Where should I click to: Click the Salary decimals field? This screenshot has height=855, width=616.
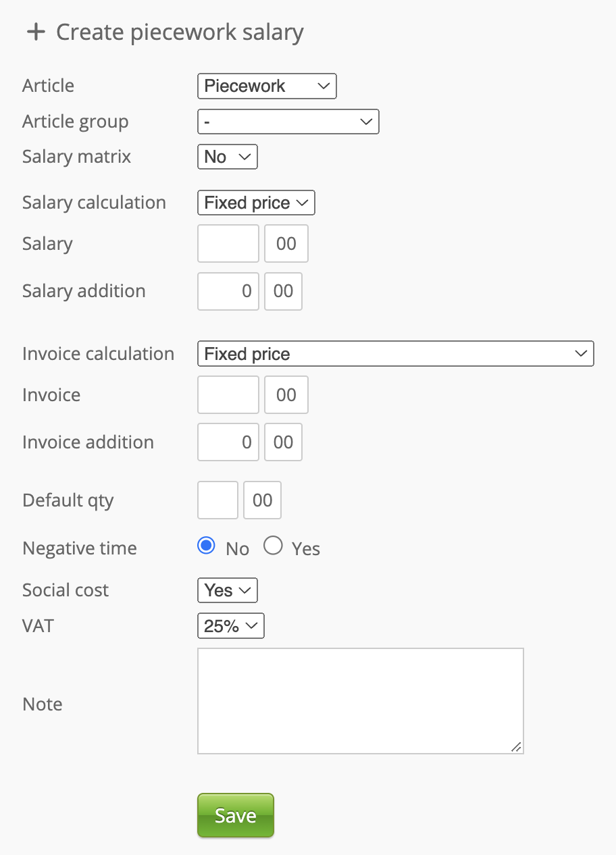point(286,244)
